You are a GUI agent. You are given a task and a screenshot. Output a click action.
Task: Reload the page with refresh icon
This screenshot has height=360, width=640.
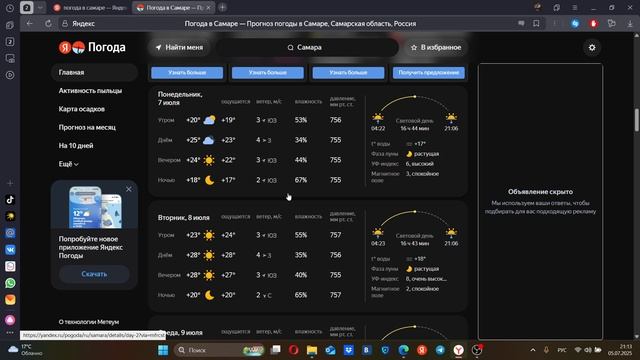[48, 24]
